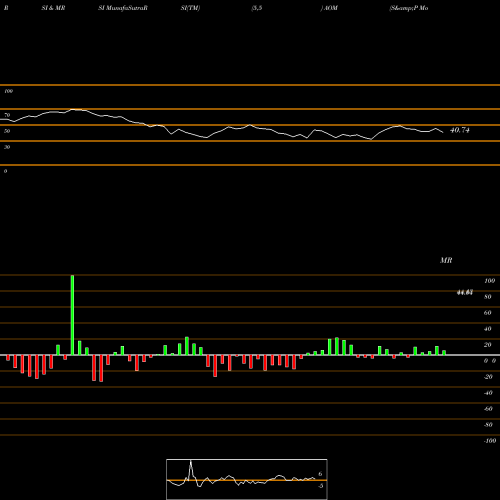Click the -80 label on MR axis
The height and width of the screenshot is (500, 500).
tap(488, 425)
